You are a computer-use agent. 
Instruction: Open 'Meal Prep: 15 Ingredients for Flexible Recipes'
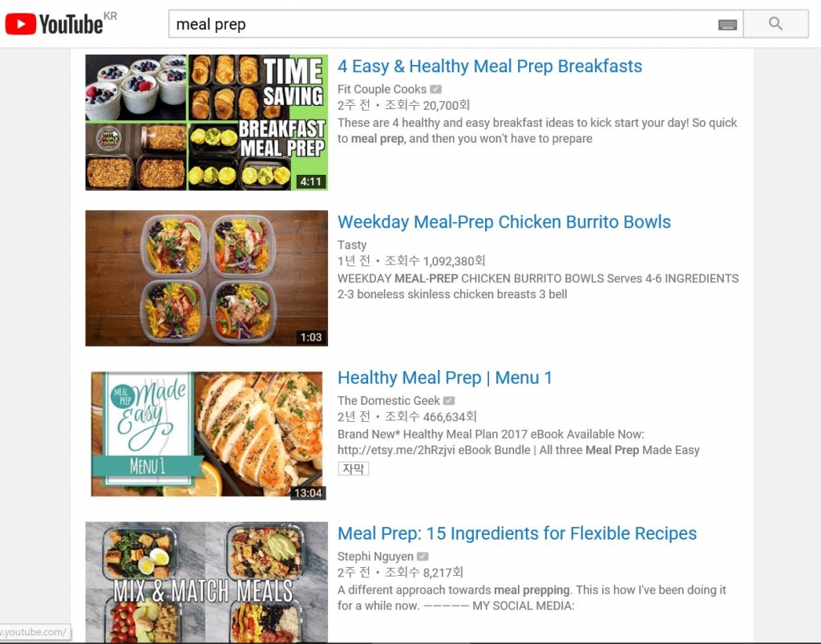click(x=517, y=533)
